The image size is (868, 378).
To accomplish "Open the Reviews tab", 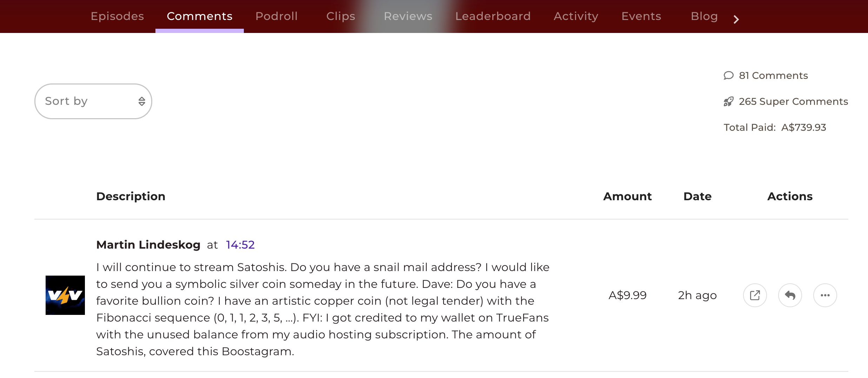I will (x=408, y=16).
